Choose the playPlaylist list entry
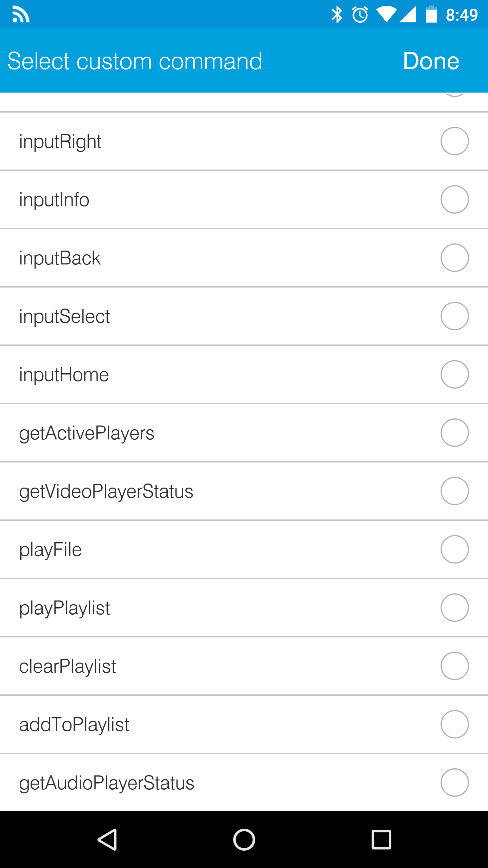Viewport: 488px width, 868px height. coord(64,608)
